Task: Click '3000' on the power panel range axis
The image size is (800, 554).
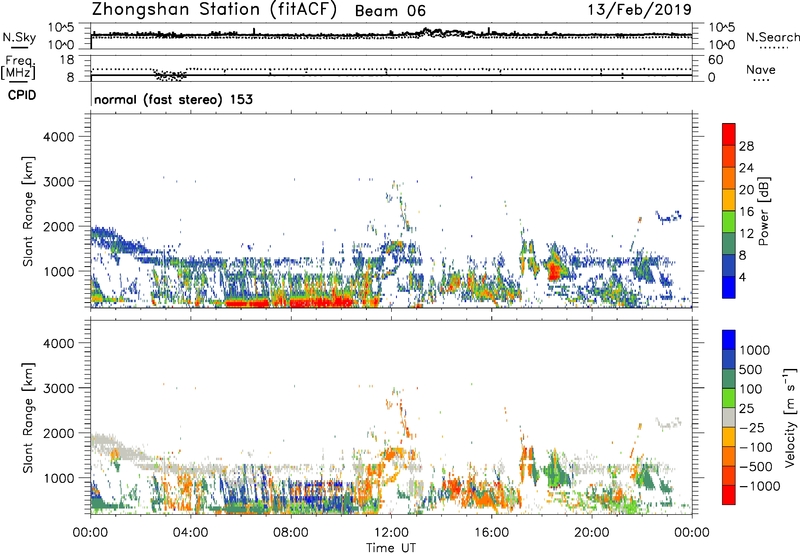Action: click(59, 182)
